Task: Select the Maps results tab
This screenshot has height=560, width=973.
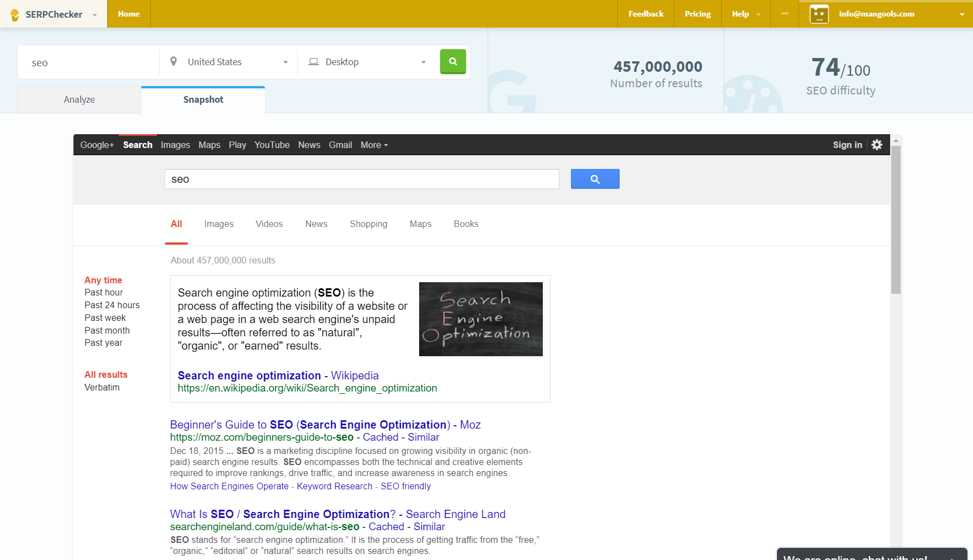Action: pos(420,224)
